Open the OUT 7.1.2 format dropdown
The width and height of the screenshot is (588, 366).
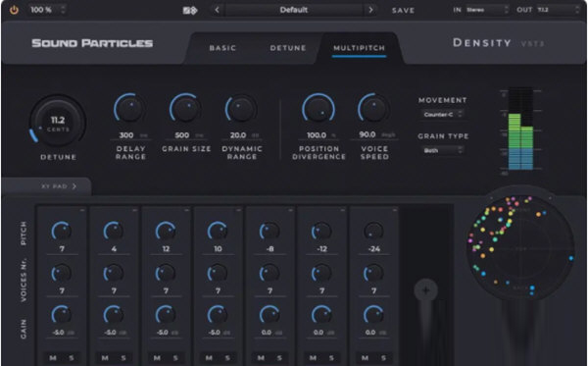click(x=558, y=10)
